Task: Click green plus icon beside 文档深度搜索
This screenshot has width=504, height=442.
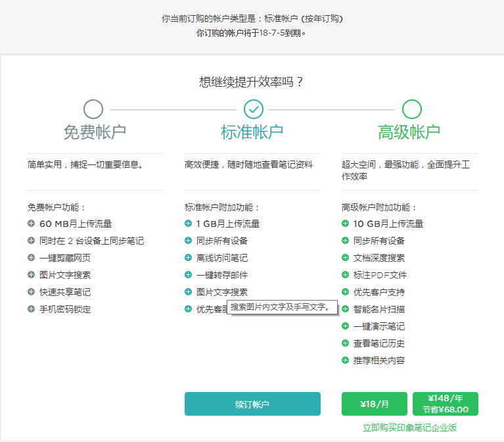Action: [346, 258]
